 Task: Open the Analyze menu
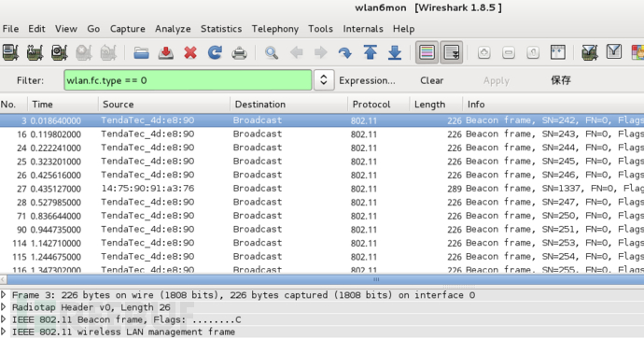(x=173, y=29)
